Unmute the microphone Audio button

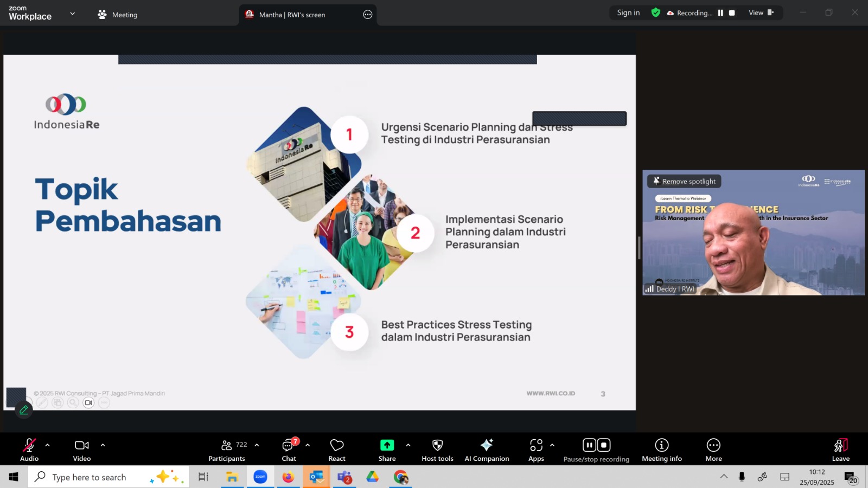tap(29, 450)
